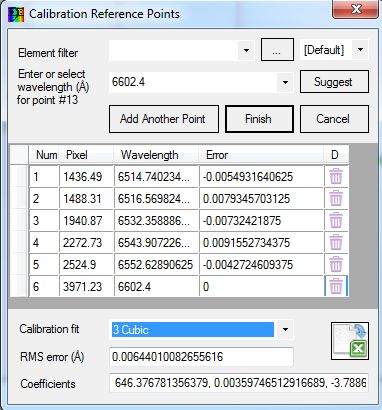This screenshot has width=382, height=410.
Task: Close the Calibration Reference Points window
Action: (x=356, y=9)
